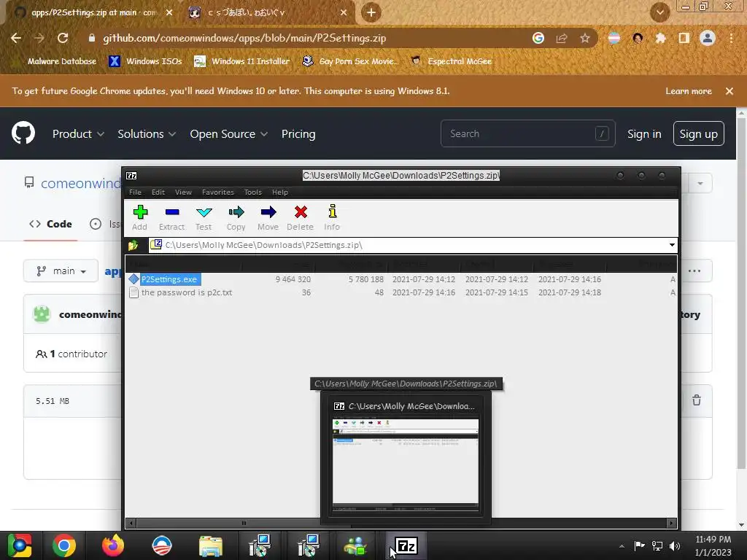Open the Action Center flag tray icon
The height and width of the screenshot is (560, 747).
[x=639, y=545]
